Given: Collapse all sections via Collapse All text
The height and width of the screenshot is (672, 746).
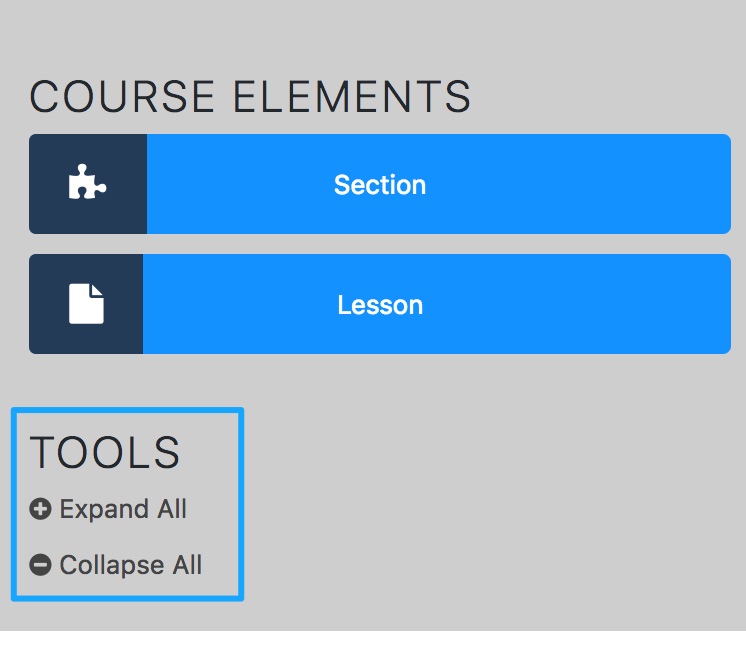Looking at the screenshot, I should (131, 565).
